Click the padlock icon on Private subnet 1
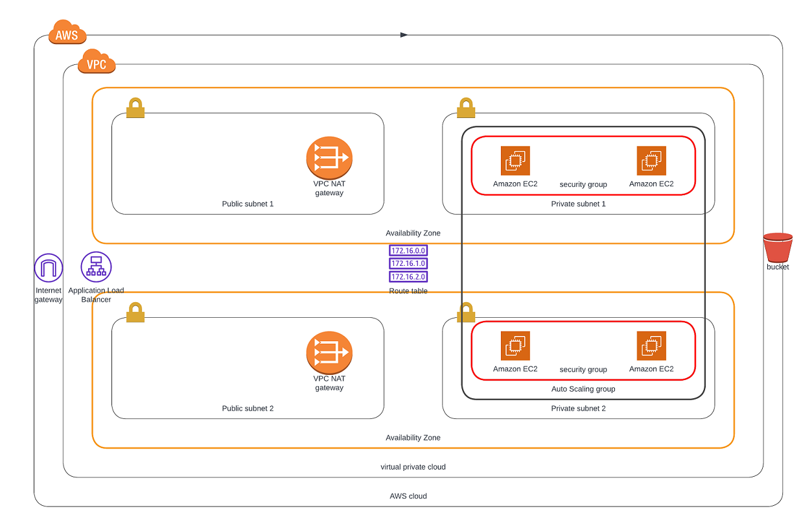 tap(466, 108)
